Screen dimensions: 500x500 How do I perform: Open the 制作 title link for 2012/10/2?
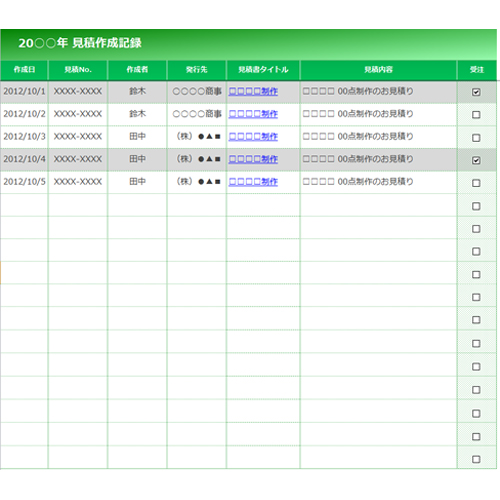[x=253, y=114]
